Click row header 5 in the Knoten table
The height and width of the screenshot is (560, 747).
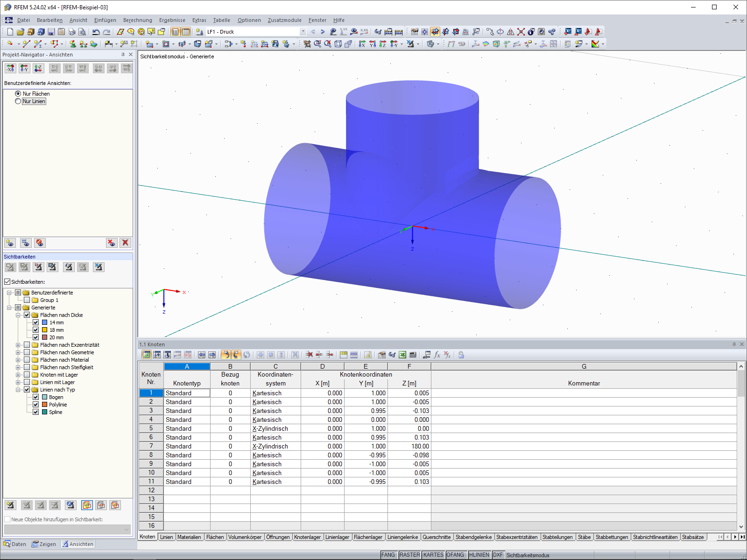[151, 428]
